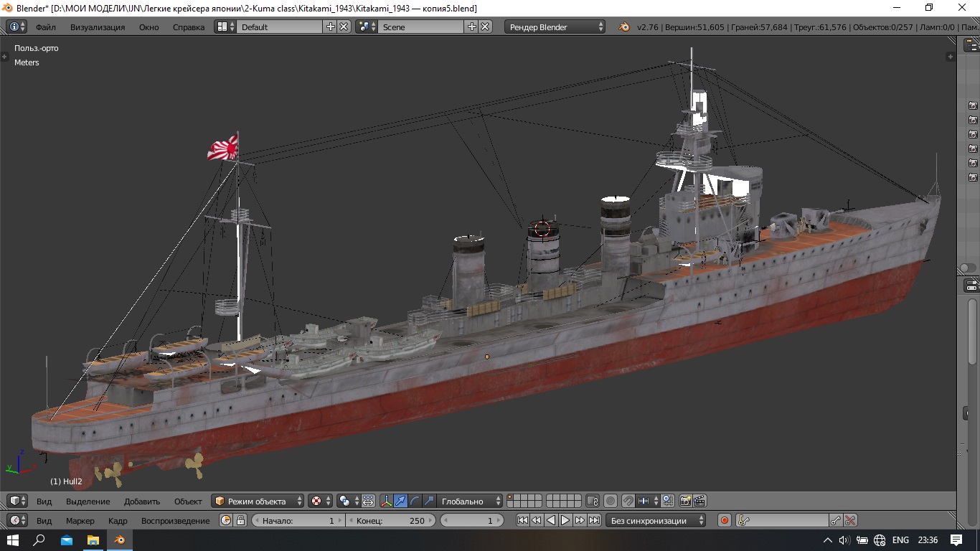Toggle manipulate center points option

[368, 501]
